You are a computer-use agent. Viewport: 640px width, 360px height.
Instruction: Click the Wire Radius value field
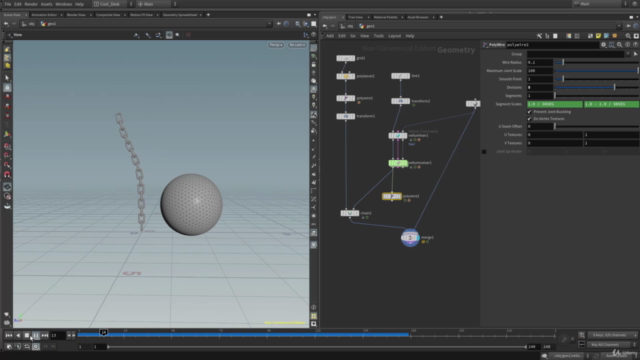(x=540, y=62)
